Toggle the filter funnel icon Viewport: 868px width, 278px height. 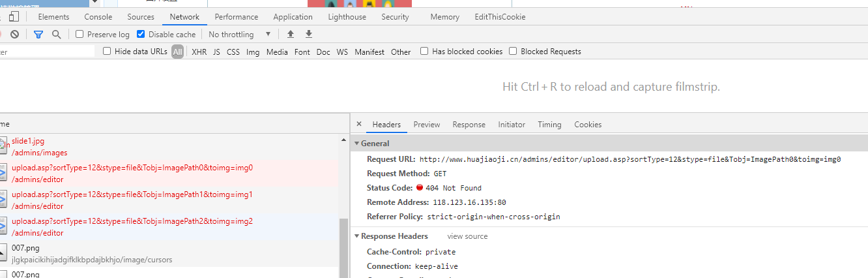point(38,35)
